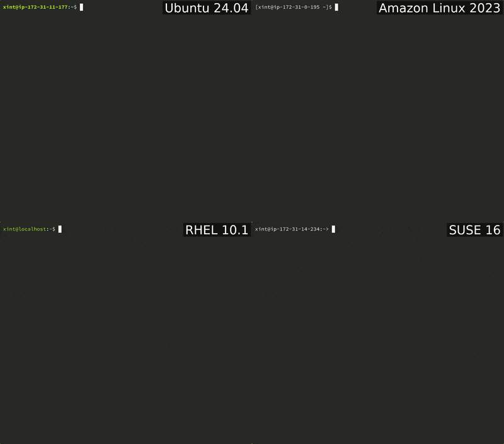The width and height of the screenshot is (504, 444).
Task: Click the Amazon Linux 2023 pane label
Action: click(x=439, y=8)
